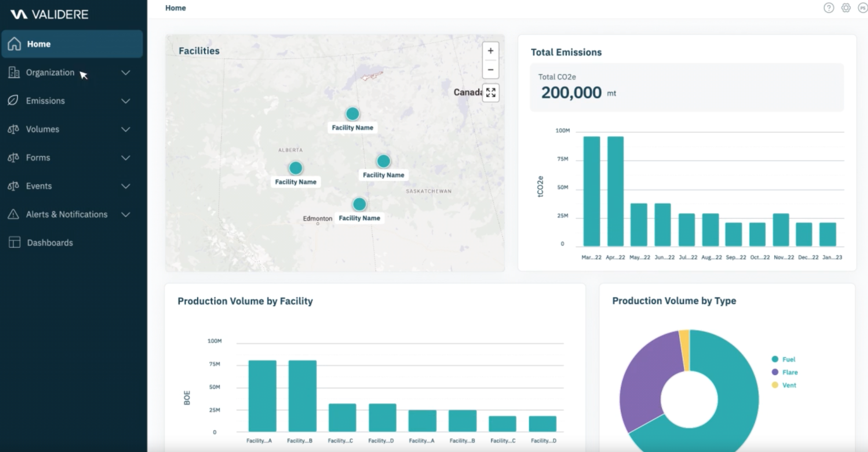Click the Production Volume by Facility heading
Screen dimensions: 868x452
tap(245, 301)
